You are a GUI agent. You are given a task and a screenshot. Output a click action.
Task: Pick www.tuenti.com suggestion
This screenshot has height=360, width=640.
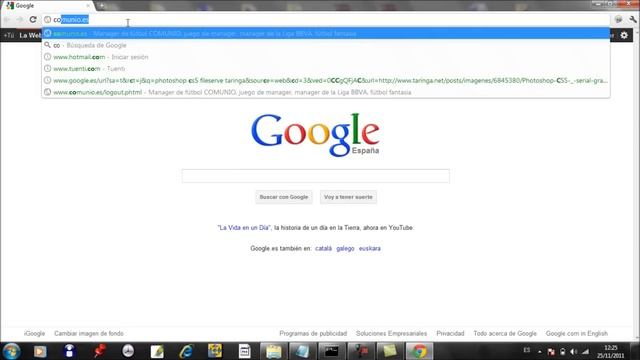click(326, 69)
